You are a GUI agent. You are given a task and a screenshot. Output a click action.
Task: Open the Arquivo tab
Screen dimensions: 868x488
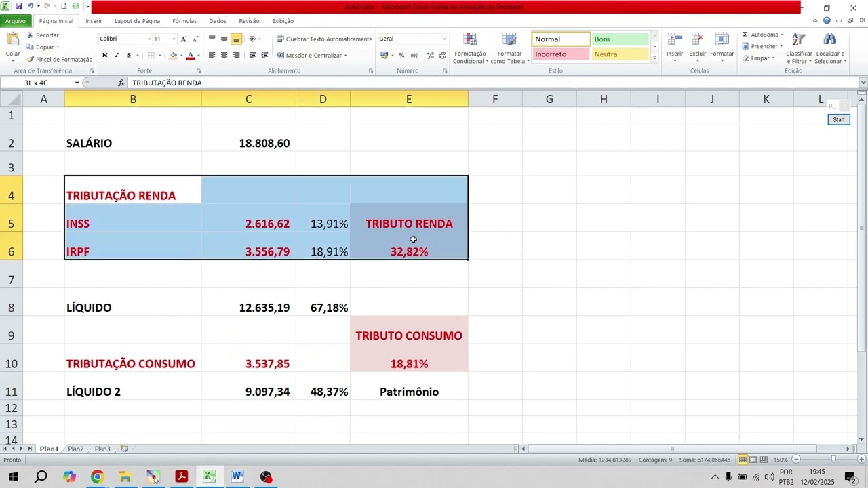tap(15, 21)
